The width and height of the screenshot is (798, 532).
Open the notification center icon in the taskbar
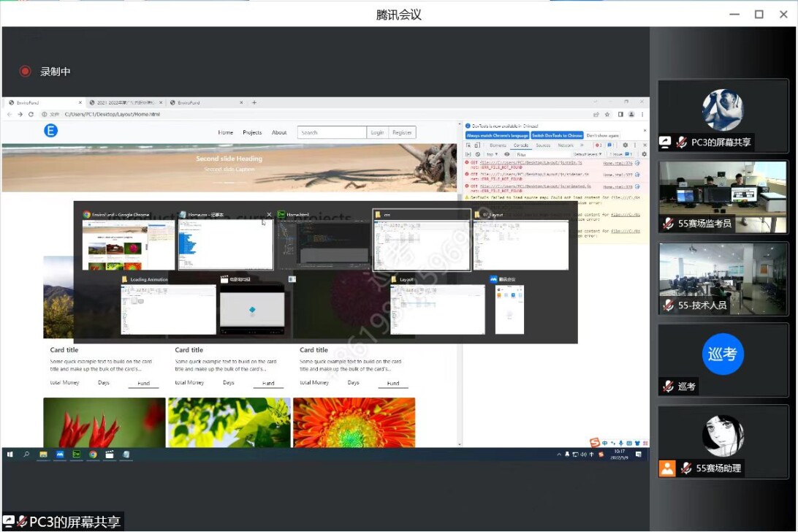click(x=639, y=454)
